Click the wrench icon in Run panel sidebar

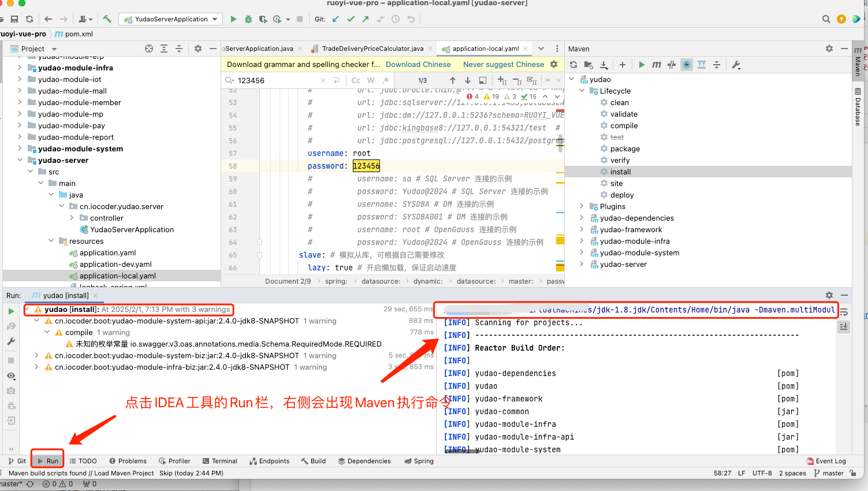11,341
